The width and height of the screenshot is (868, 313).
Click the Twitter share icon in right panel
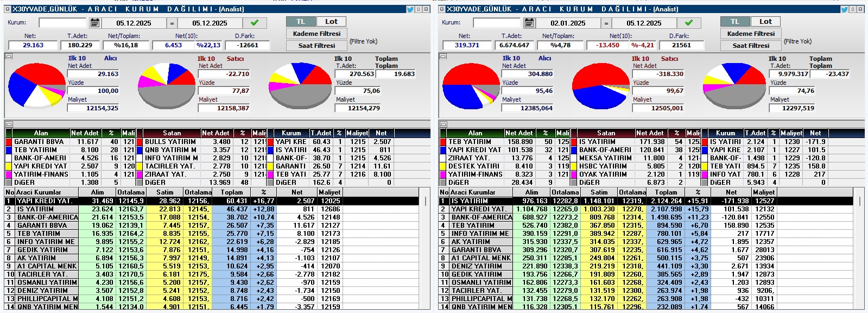844,9
